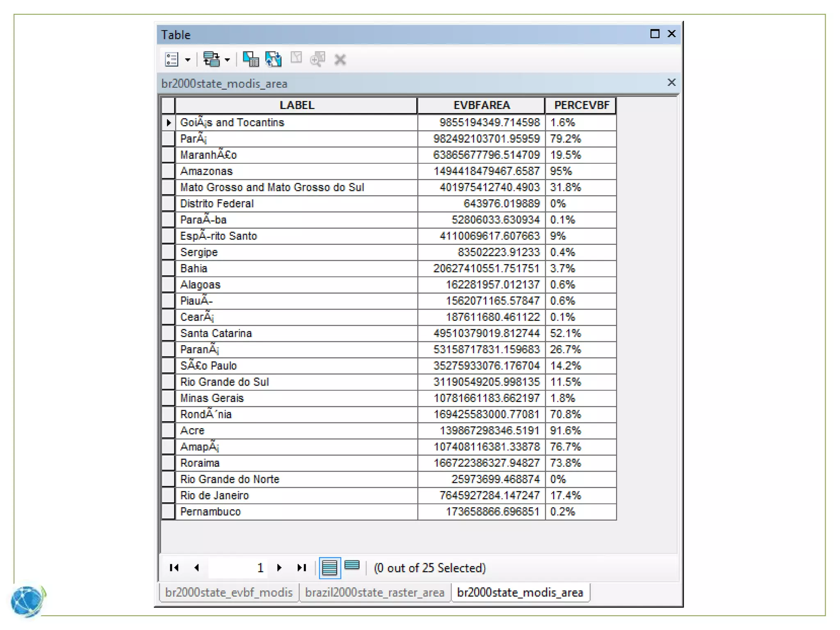Viewport: 840px width, 630px height.
Task: Switch to the br2000state_evbf_modis tab
Action: pos(228,593)
